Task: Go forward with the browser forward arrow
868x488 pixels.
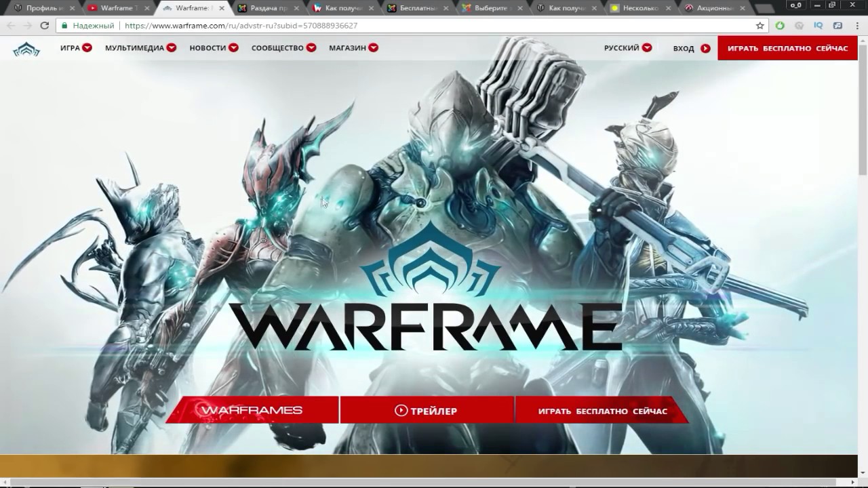Action: 28,26
